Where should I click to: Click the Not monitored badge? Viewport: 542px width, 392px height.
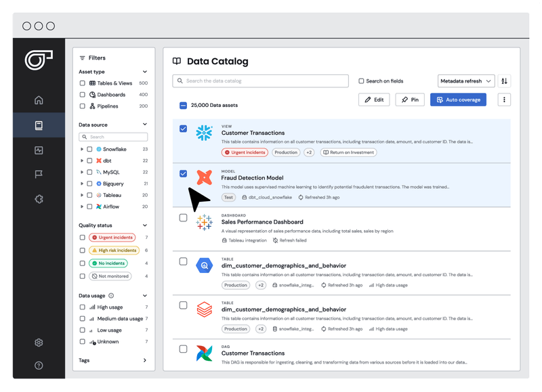(x=110, y=276)
